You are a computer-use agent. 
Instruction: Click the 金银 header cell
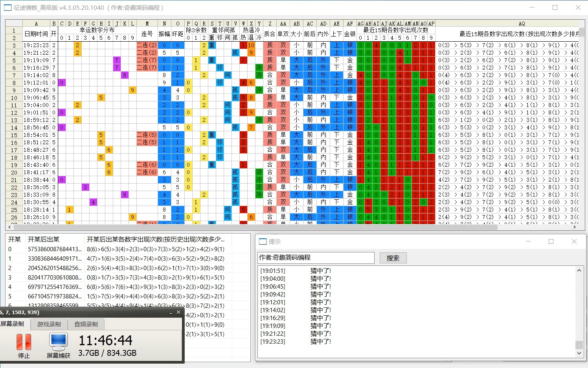[350, 34]
